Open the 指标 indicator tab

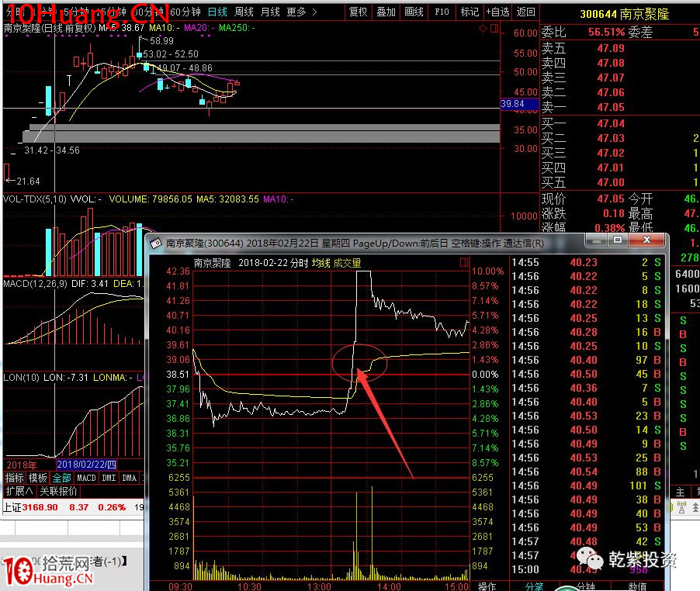tap(14, 478)
